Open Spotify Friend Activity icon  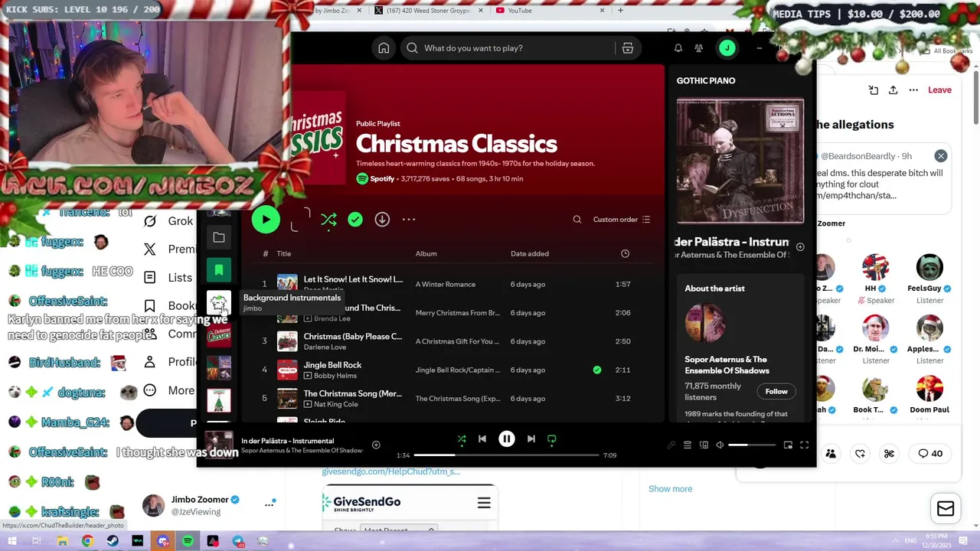click(699, 48)
